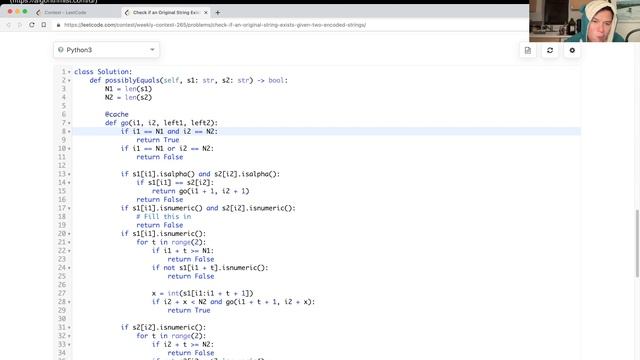Click the leetcode URL address bar

click(215, 25)
